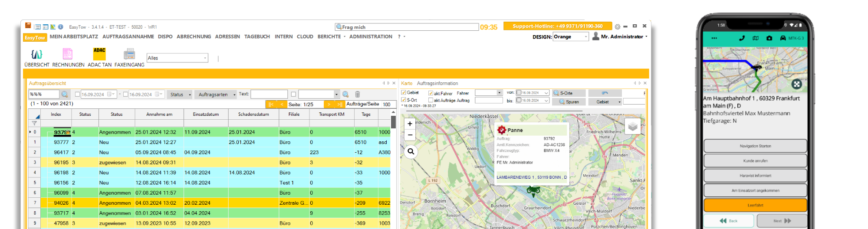Open the FAXEINGANG fax inbox icon

pos(129,55)
